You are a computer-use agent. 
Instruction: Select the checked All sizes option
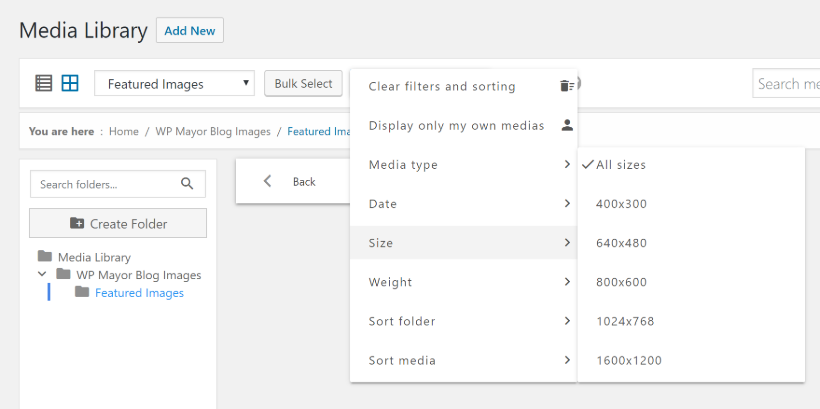pyautogui.click(x=691, y=165)
